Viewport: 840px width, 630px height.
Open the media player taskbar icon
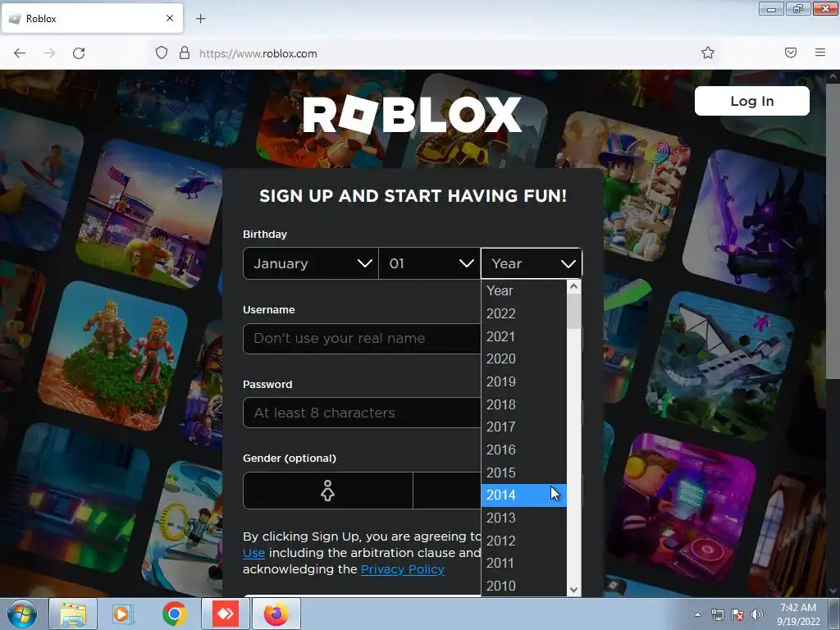(123, 614)
